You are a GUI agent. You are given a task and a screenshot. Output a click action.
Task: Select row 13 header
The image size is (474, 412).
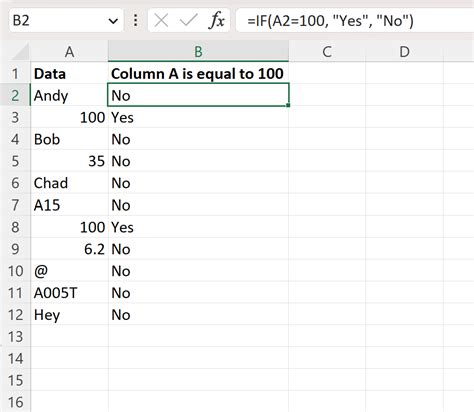(15, 337)
